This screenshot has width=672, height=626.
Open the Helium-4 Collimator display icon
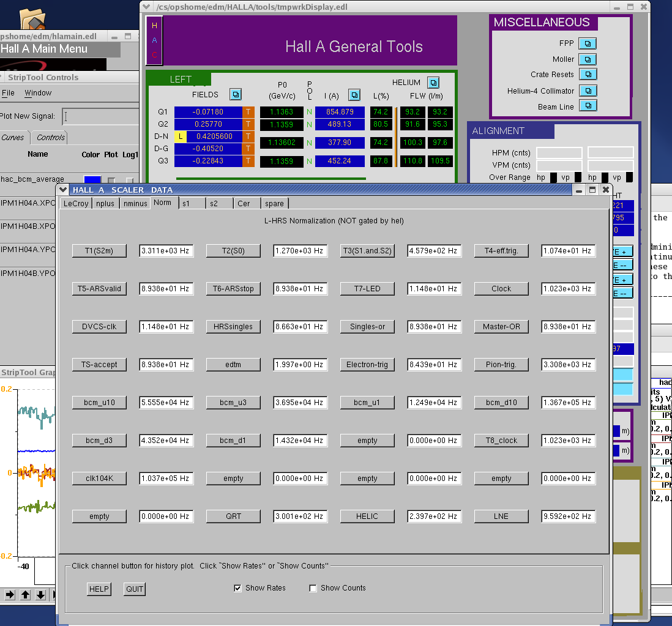tap(588, 91)
